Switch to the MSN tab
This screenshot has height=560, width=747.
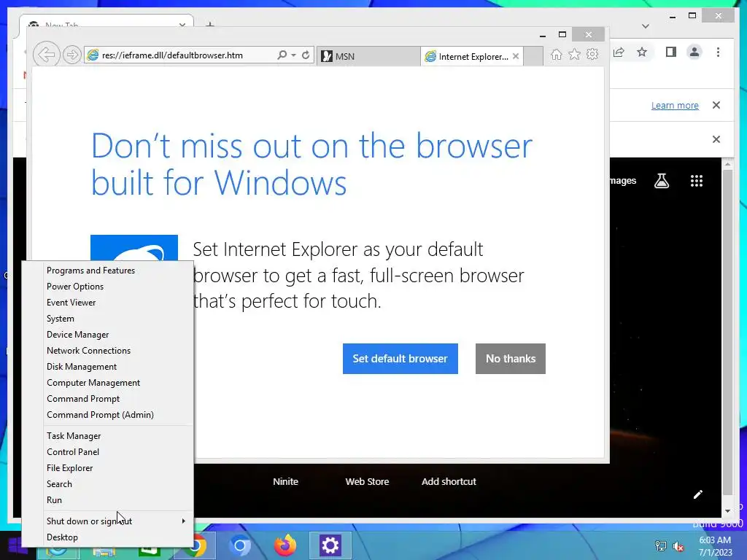(x=368, y=56)
